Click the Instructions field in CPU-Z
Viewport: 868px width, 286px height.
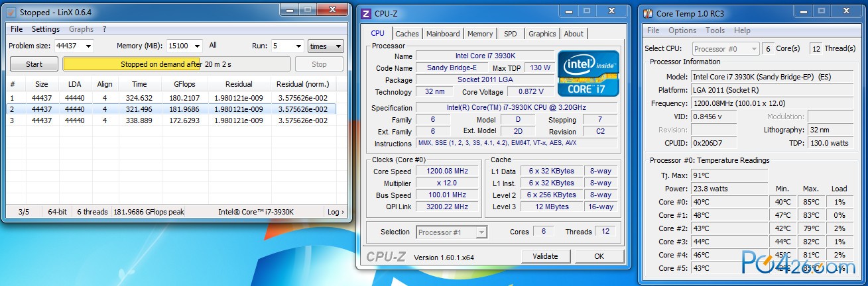[x=517, y=144]
